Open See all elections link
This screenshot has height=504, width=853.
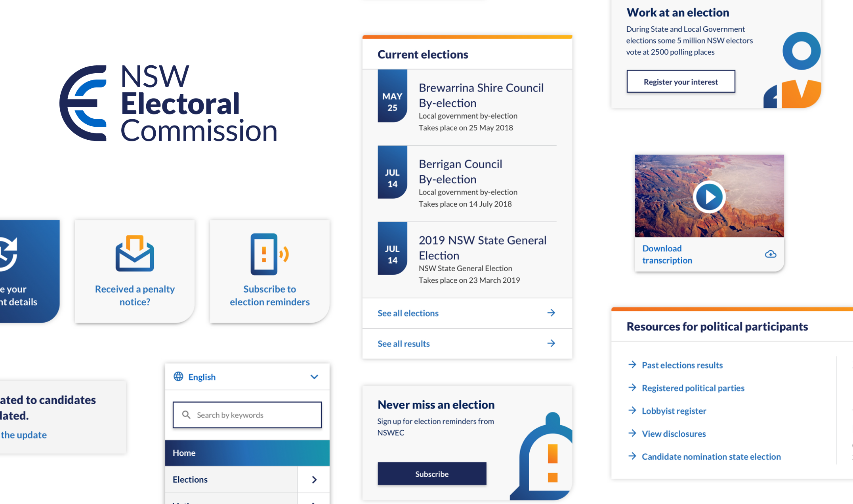coord(408,313)
